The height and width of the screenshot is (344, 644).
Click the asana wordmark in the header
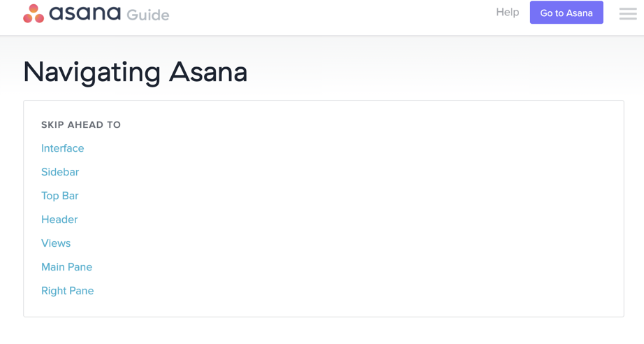(85, 13)
